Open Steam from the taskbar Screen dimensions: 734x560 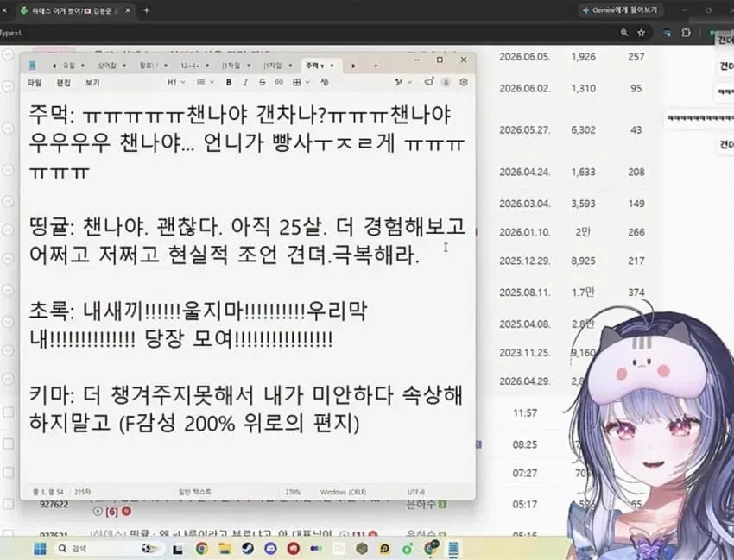tap(248, 548)
